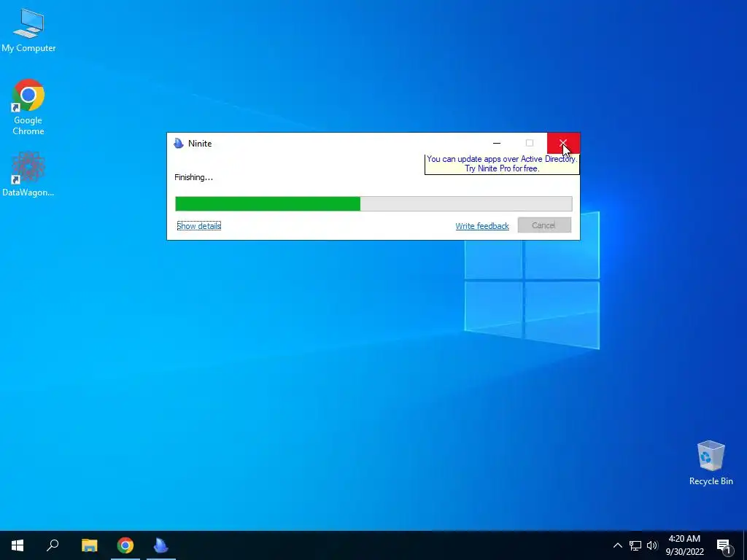Open taskbar search magnifier

(x=53, y=545)
